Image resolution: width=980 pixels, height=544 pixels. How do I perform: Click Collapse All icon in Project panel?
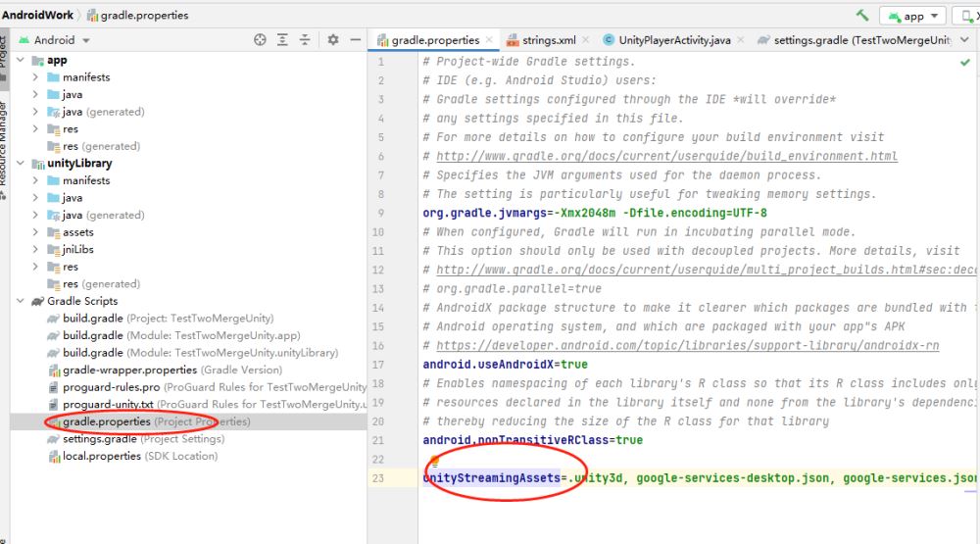305,40
